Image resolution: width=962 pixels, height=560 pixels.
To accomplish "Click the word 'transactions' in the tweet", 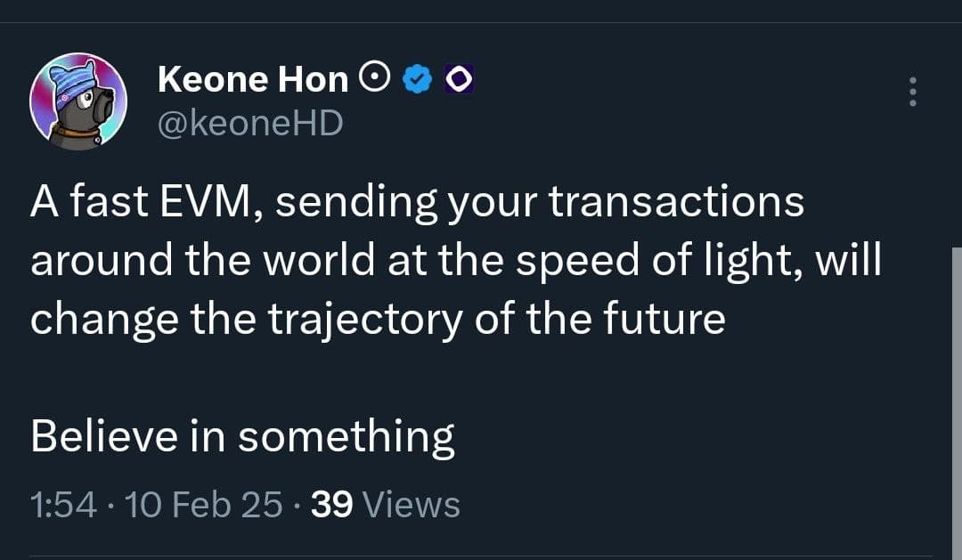I will (x=676, y=203).
